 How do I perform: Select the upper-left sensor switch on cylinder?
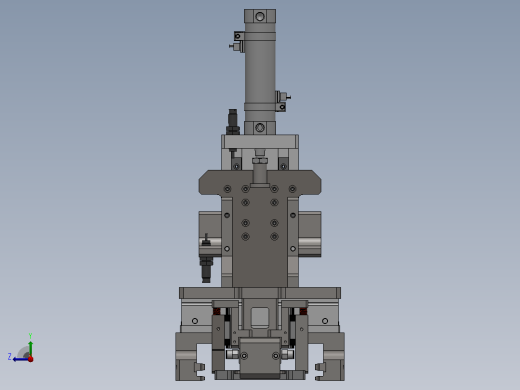(x=237, y=42)
